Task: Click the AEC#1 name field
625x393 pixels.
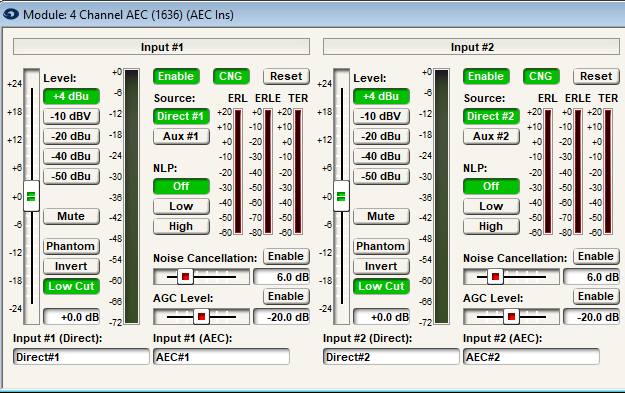Action: [222, 357]
